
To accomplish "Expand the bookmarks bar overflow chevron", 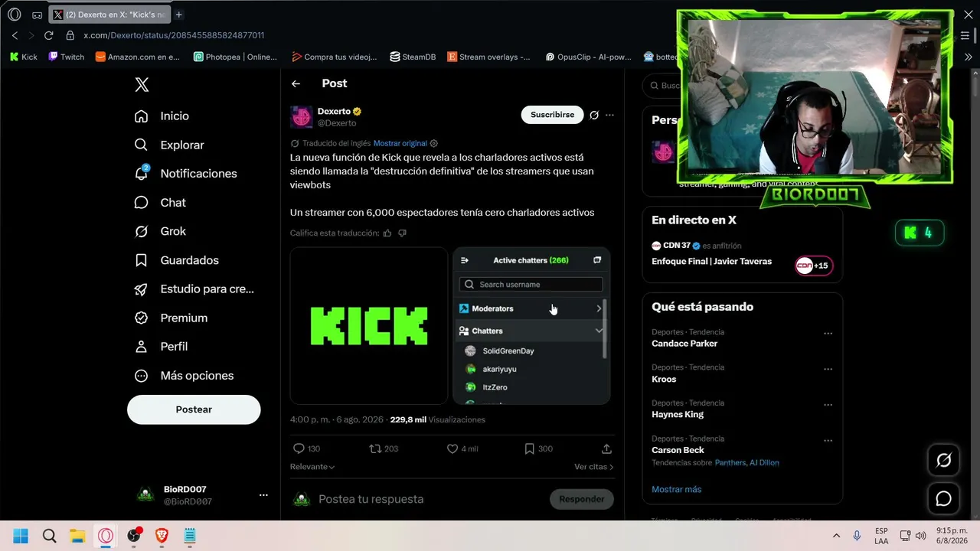I will [969, 57].
